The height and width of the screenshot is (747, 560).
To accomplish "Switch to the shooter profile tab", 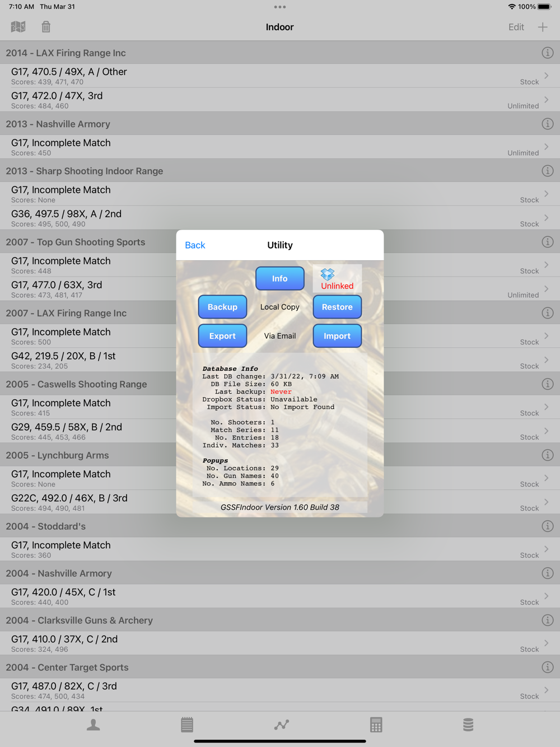I will point(94,725).
